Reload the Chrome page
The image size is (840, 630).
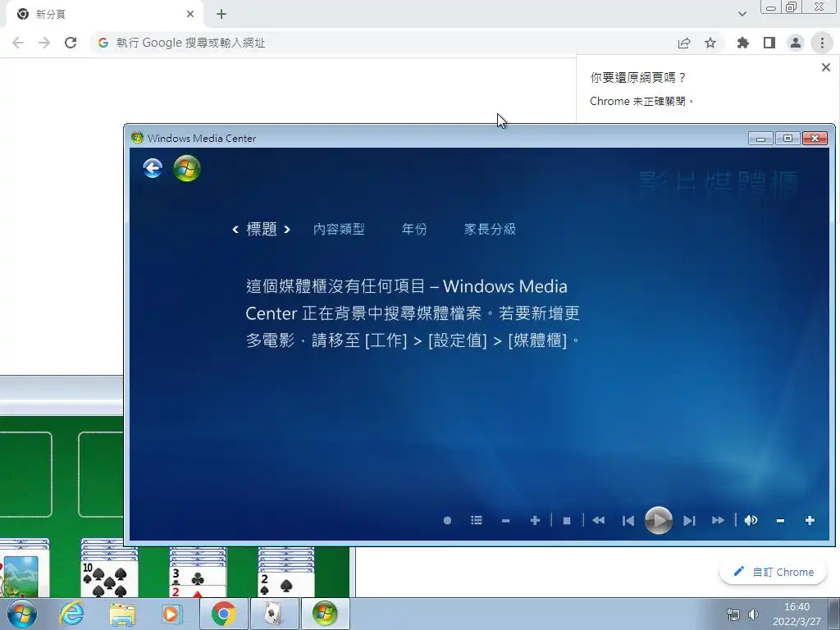pos(71,43)
